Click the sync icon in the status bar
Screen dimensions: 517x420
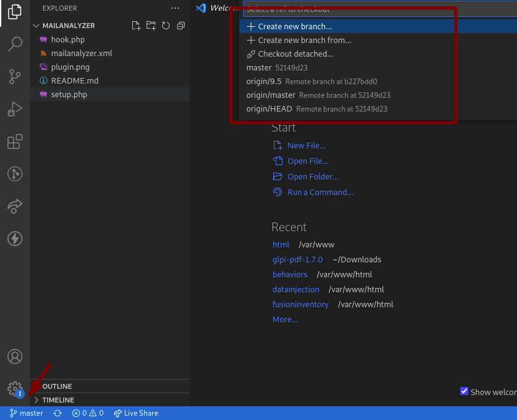point(57,413)
